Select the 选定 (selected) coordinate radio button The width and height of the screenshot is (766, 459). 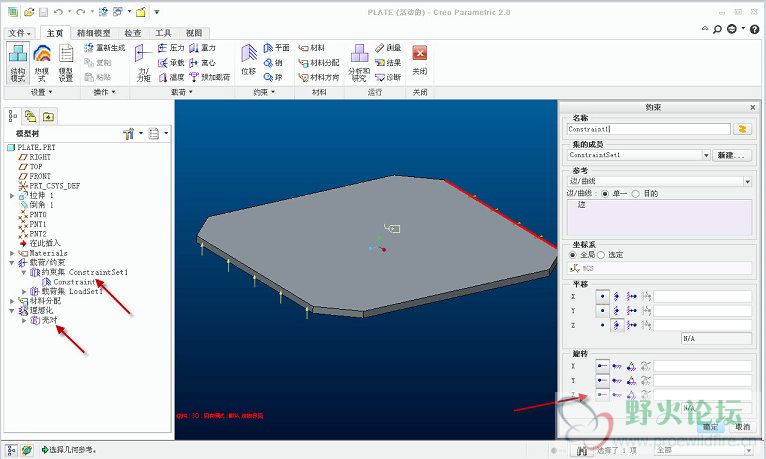(601, 255)
